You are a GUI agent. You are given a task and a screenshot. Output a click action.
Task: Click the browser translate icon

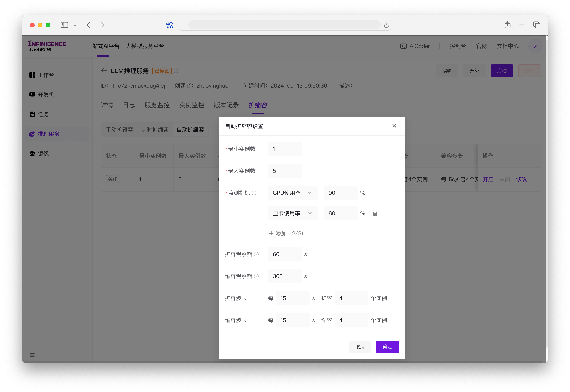pyautogui.click(x=170, y=25)
